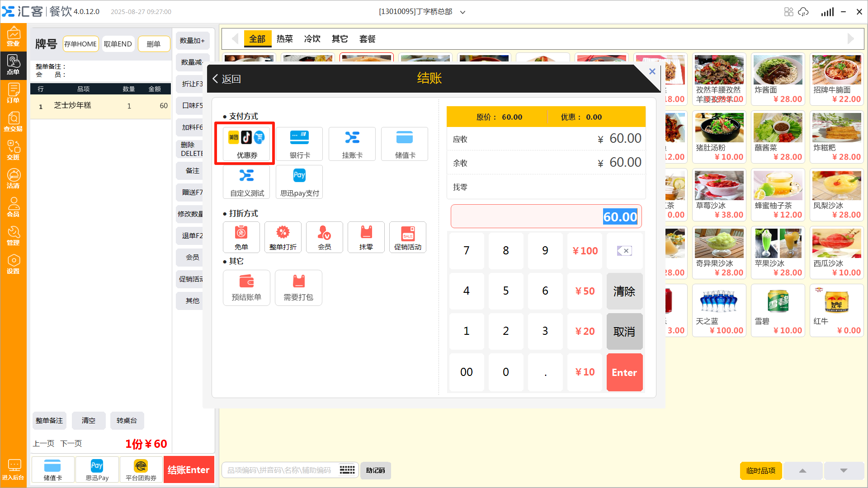Add quick amount ¥100
The image size is (868, 488).
coord(585,251)
